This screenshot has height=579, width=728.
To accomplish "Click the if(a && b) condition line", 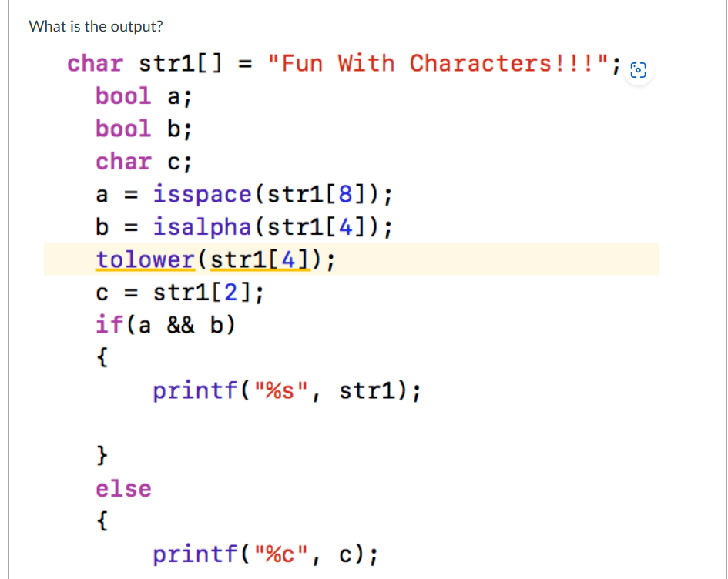I will pyautogui.click(x=166, y=324).
